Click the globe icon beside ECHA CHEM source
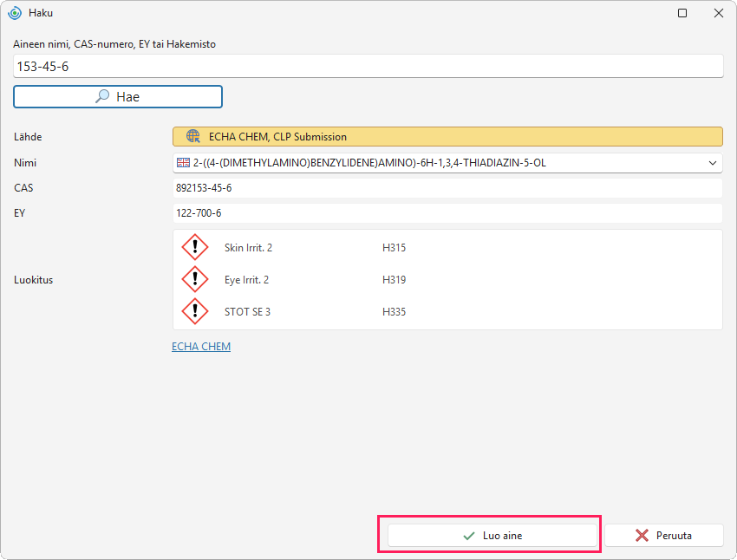737x560 pixels. 193,136
